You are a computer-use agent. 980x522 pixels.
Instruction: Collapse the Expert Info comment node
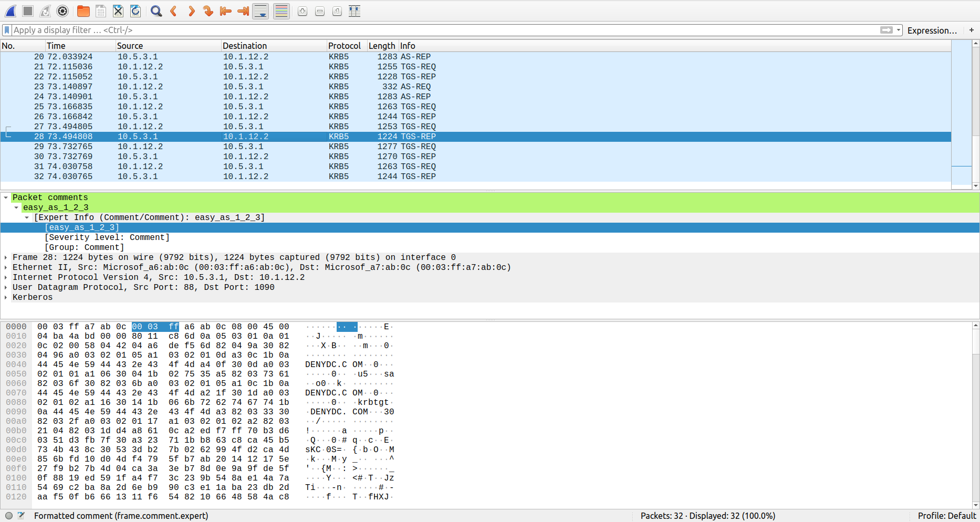(27, 217)
